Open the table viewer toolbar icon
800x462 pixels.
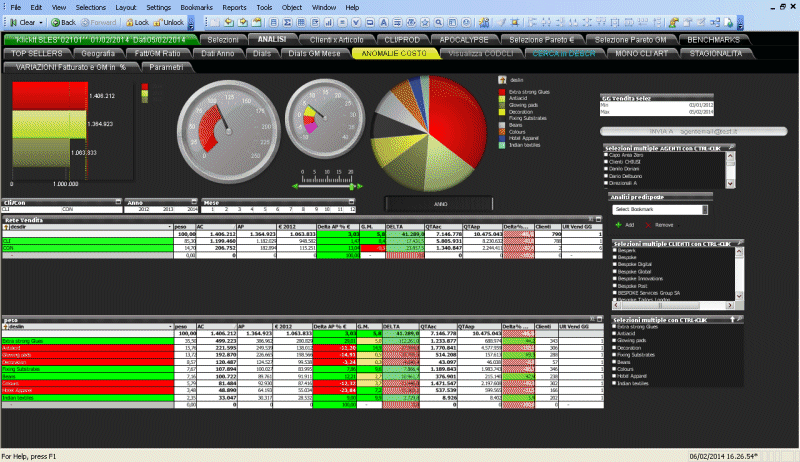715,22
